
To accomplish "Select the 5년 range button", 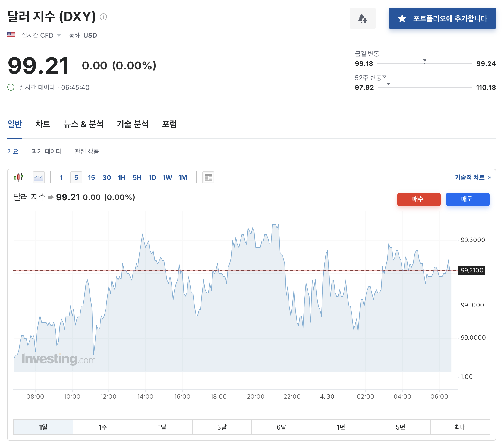I will click(x=401, y=427).
